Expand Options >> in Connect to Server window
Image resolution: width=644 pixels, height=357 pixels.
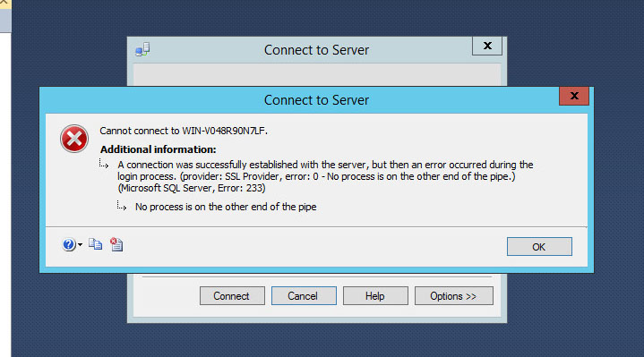454,296
